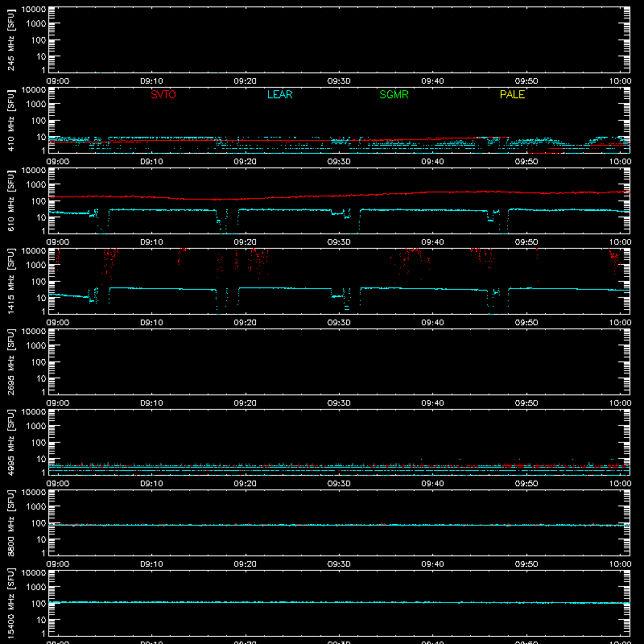Click the 1000 tick of the 410 MHz panel
The image size is (644, 644).
(x=36, y=105)
